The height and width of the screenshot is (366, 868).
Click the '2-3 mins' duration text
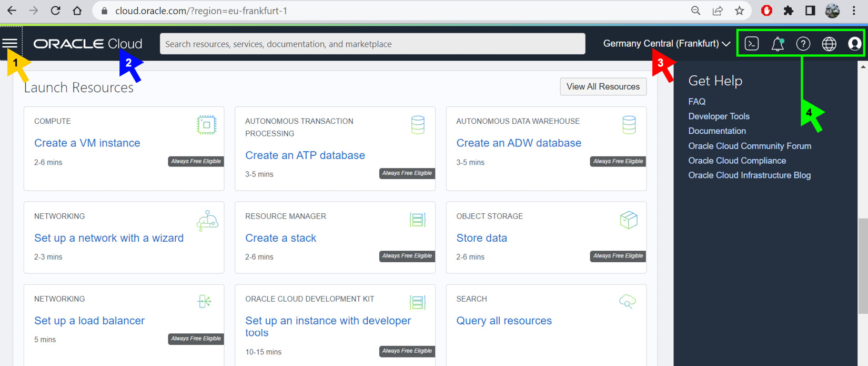48,257
